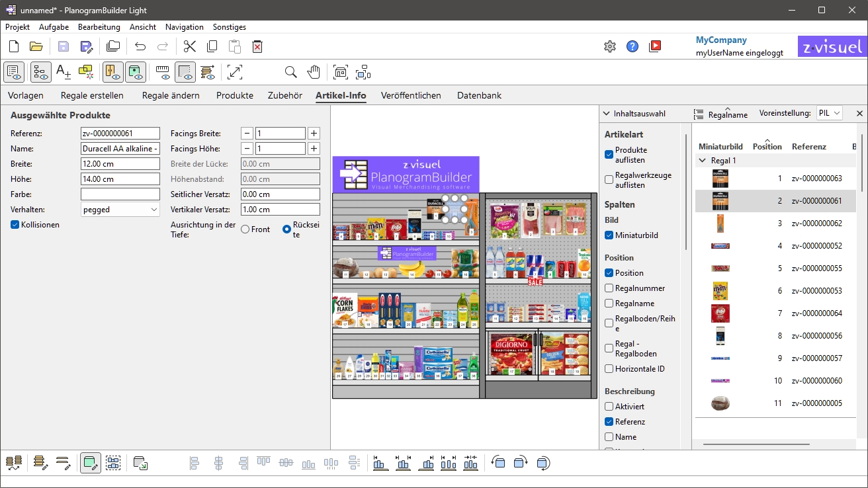Check the Horizontale ID checkbox
Image resolution: width=868 pixels, height=488 pixels.
click(x=609, y=369)
